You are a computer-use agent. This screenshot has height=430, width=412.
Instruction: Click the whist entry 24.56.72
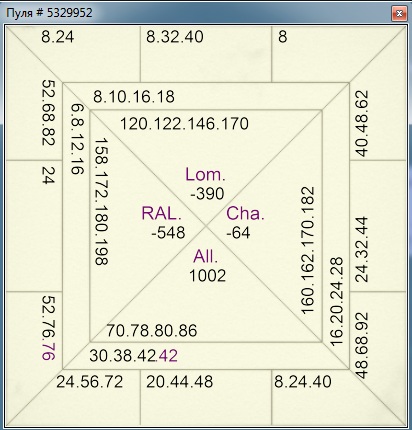(90, 382)
